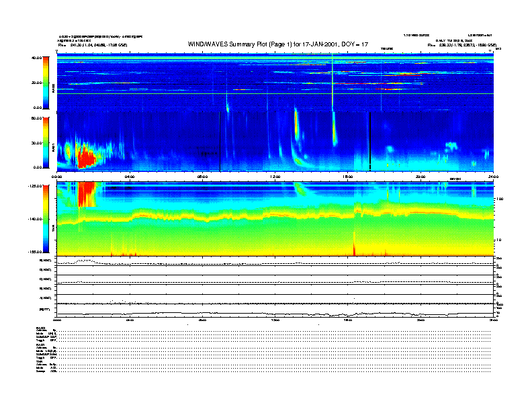Click the bottom |B| line-plot strip label
Image resolution: width=532 pixels, height=411 pixels.
(45, 310)
